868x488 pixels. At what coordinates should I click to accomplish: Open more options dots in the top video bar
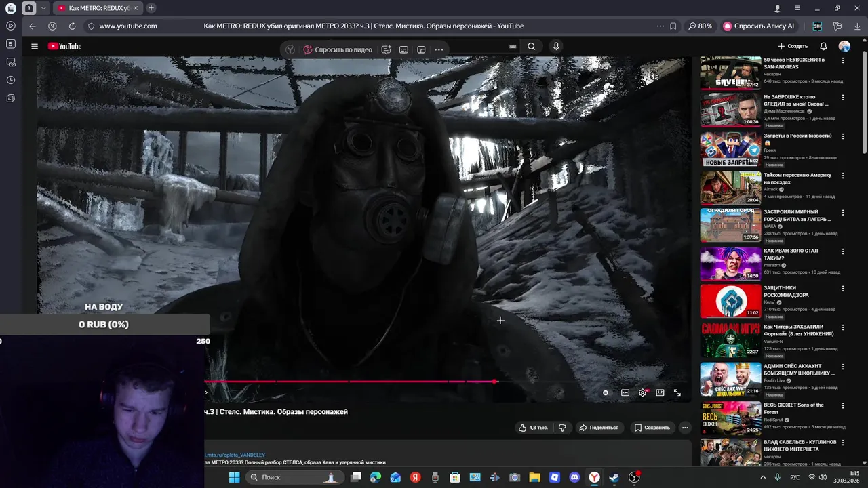point(439,49)
